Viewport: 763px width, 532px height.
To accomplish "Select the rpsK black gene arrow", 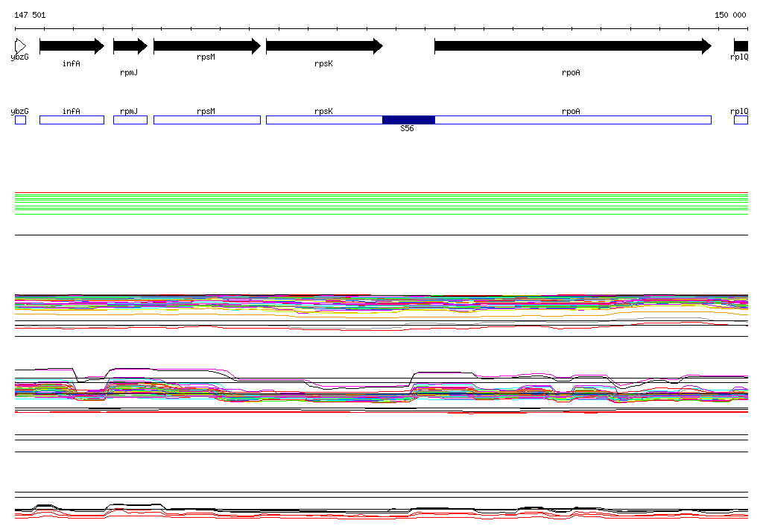I will tap(325, 46).
